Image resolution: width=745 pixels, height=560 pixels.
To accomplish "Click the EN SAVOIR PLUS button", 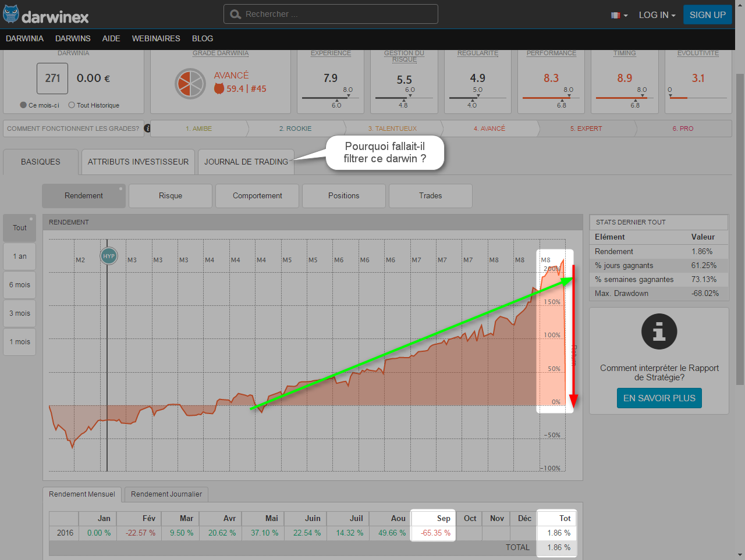I will point(659,398).
